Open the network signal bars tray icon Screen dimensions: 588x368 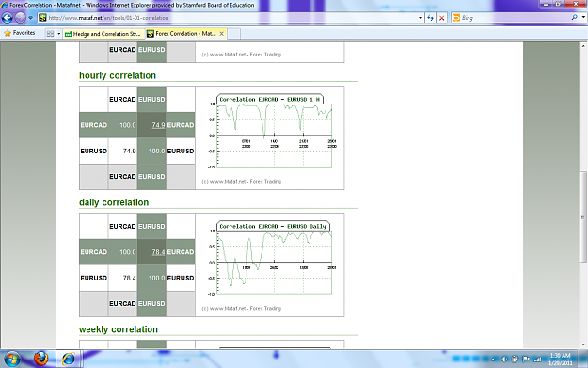537,360
